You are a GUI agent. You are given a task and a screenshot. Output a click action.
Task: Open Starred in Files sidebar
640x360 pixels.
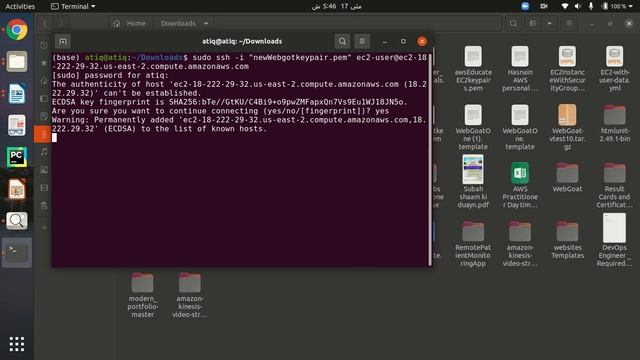[44, 63]
